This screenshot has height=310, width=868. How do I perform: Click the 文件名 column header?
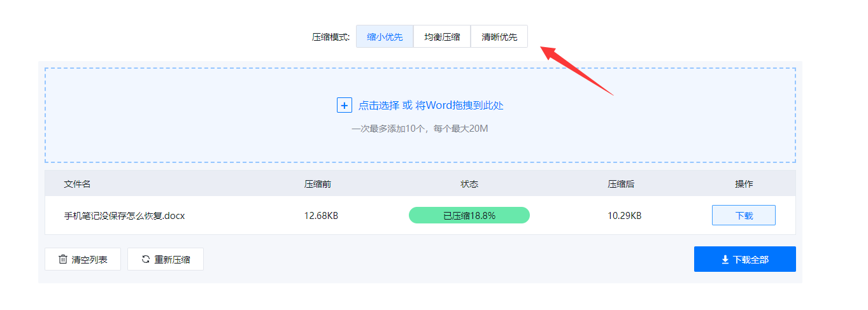coord(77,184)
